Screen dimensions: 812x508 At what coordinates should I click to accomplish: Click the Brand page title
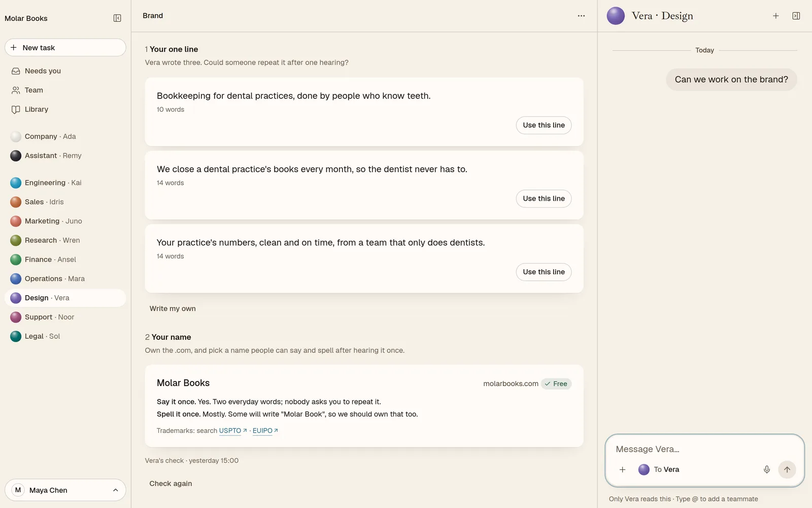click(153, 16)
